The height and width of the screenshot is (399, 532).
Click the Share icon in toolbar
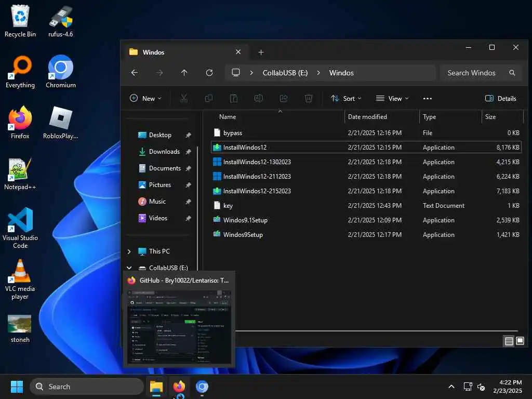click(283, 98)
